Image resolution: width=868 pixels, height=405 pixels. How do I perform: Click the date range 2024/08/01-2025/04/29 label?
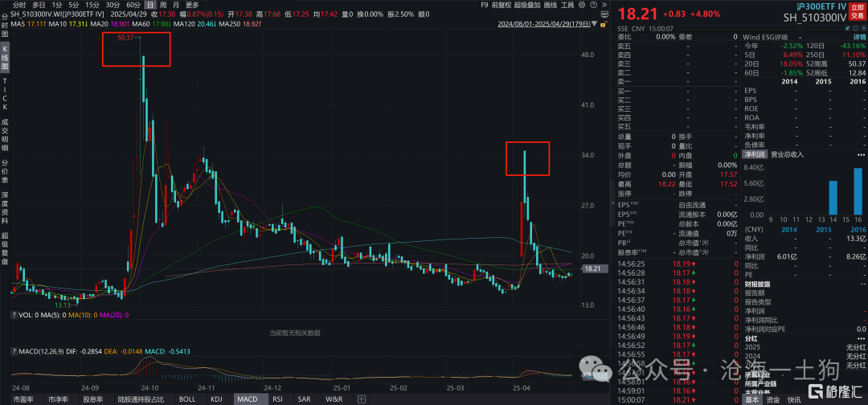(x=544, y=24)
